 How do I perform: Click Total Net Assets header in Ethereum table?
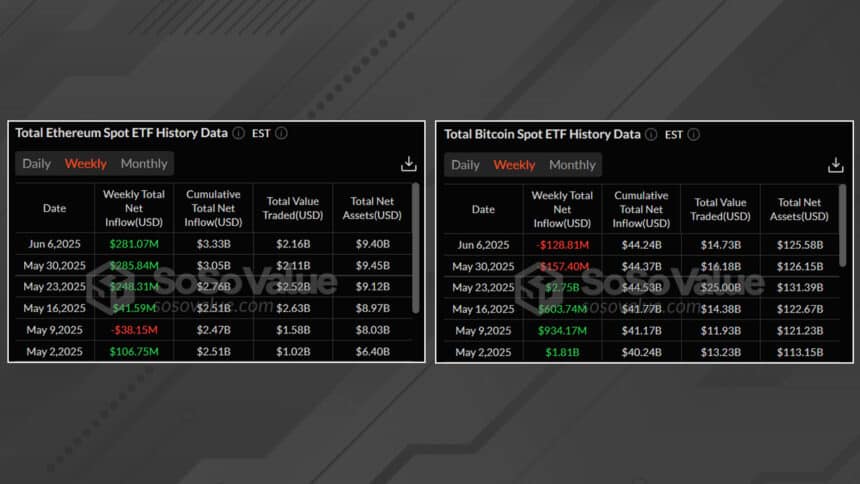tap(372, 208)
